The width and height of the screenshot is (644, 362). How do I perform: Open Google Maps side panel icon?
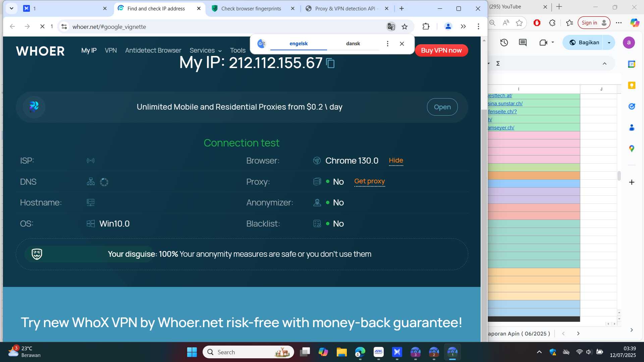(x=632, y=148)
